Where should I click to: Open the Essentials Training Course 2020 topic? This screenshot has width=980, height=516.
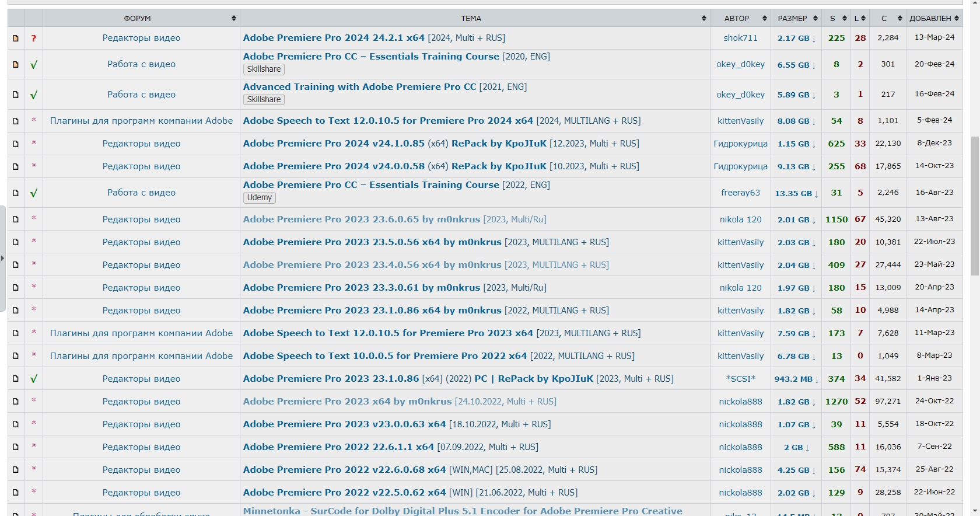click(371, 57)
